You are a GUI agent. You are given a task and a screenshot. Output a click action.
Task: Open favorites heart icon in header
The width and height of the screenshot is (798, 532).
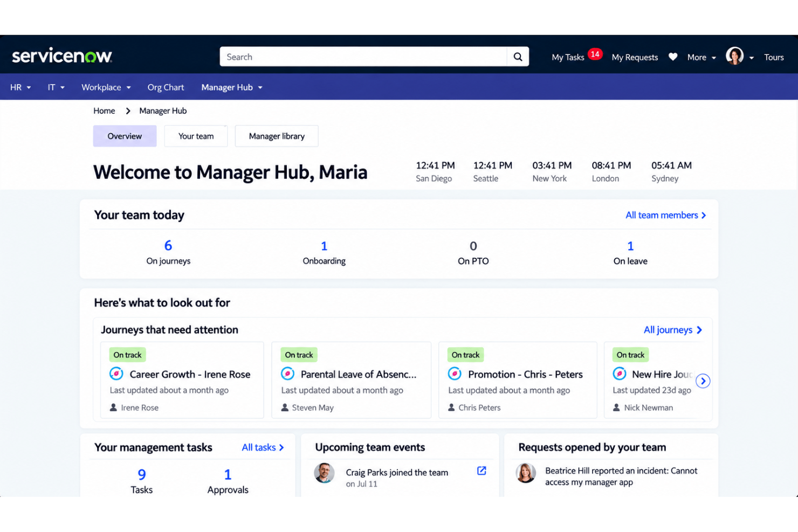(x=673, y=57)
